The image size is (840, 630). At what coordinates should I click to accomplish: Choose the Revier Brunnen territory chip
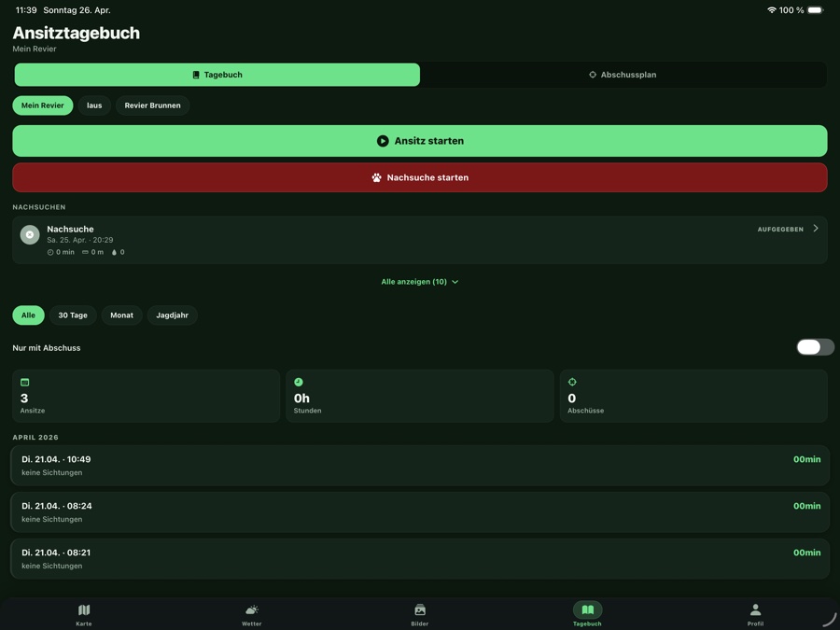tap(153, 105)
